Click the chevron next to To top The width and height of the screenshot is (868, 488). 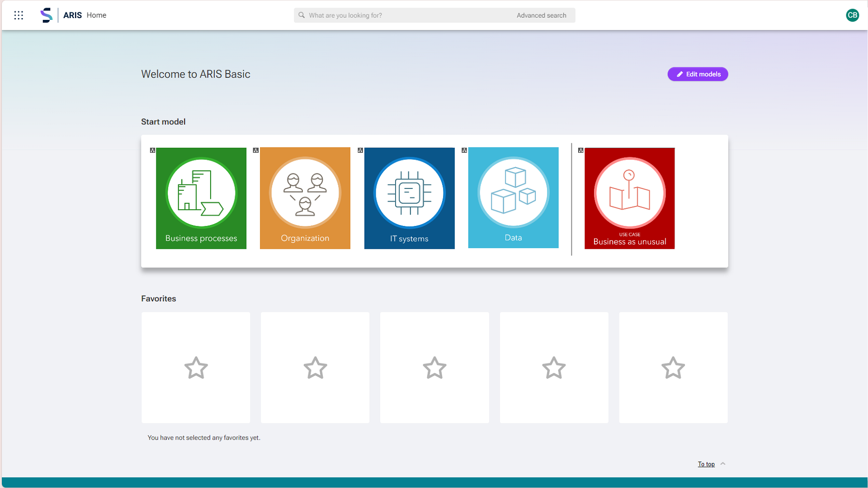coord(723,464)
